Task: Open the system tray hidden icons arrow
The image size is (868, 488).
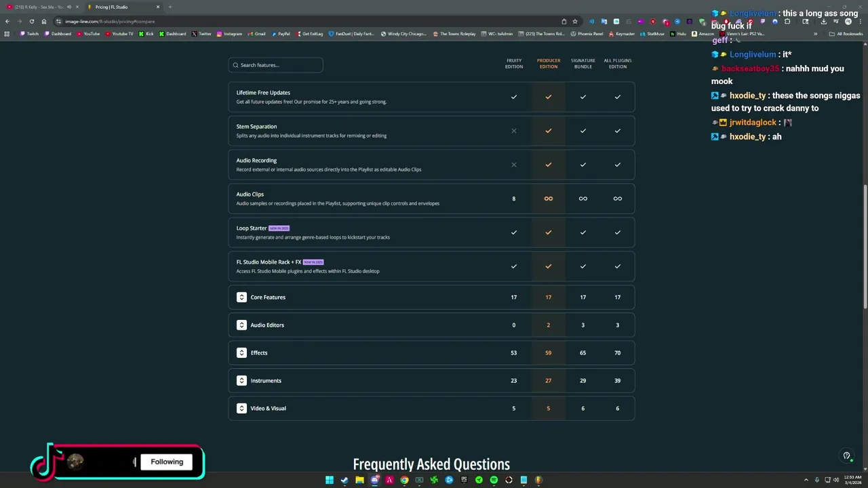Action: point(806,480)
